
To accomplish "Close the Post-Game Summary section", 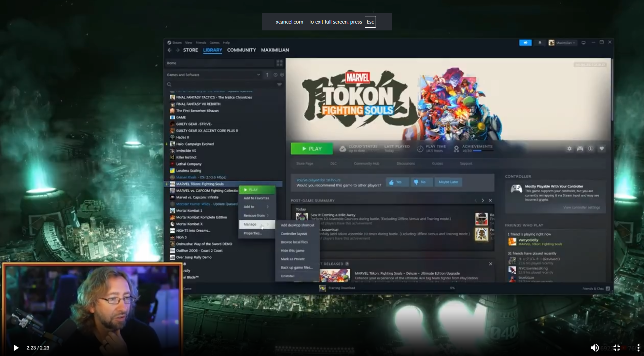I will pyautogui.click(x=490, y=201).
